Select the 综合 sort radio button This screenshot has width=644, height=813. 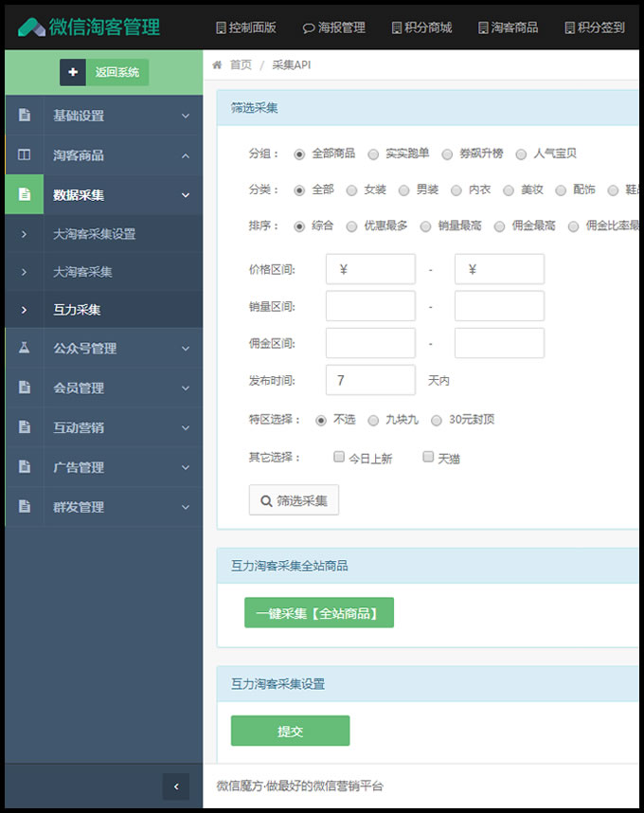click(x=299, y=226)
